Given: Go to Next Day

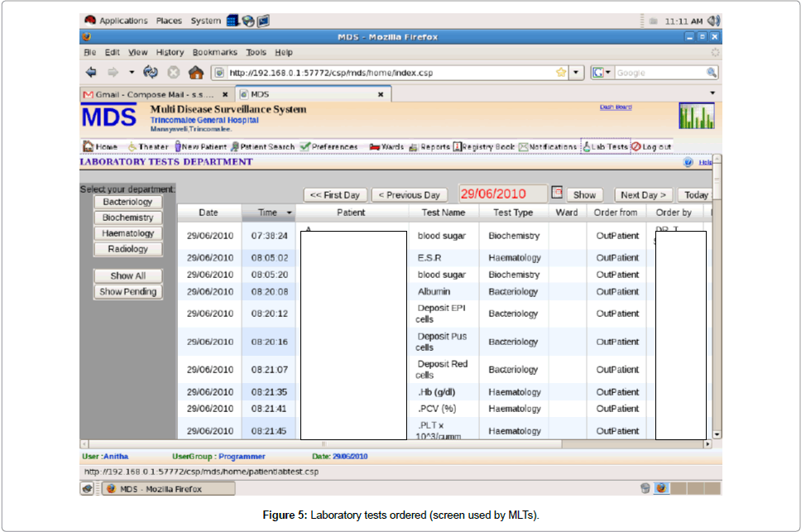Looking at the screenshot, I should [643, 195].
